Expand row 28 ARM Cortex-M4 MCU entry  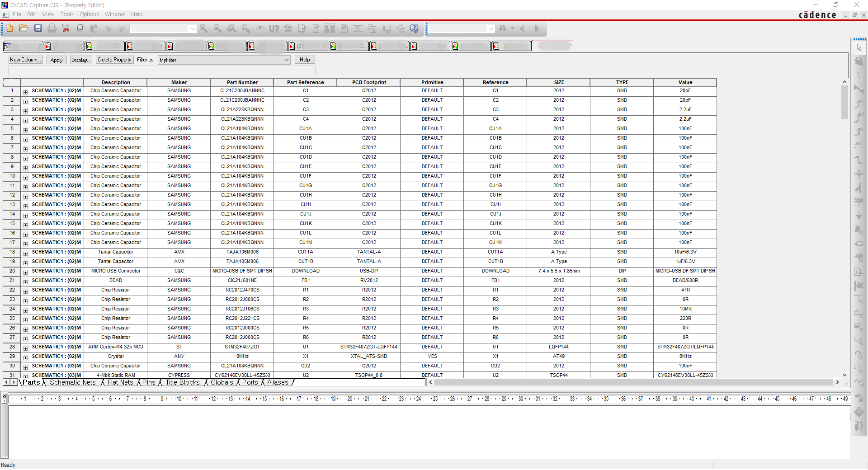click(x=25, y=348)
